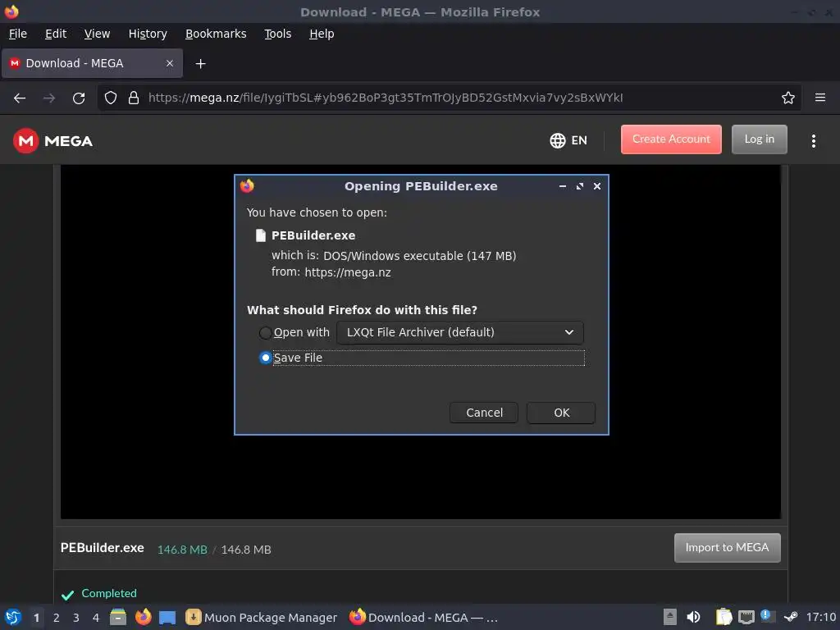Viewport: 840px width, 630px height.
Task: Activate Download - MEGA taskbar window entry
Action: point(424,618)
